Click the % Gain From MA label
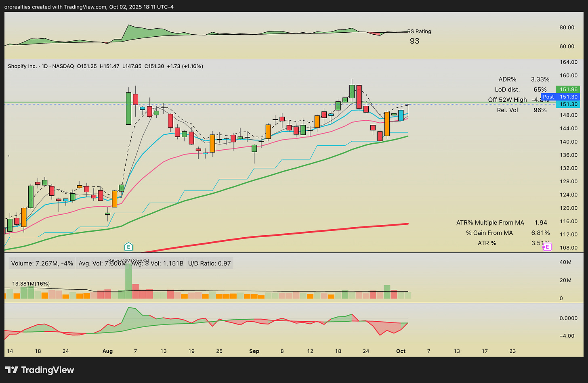Image resolution: width=588 pixels, height=383 pixels. [x=489, y=233]
